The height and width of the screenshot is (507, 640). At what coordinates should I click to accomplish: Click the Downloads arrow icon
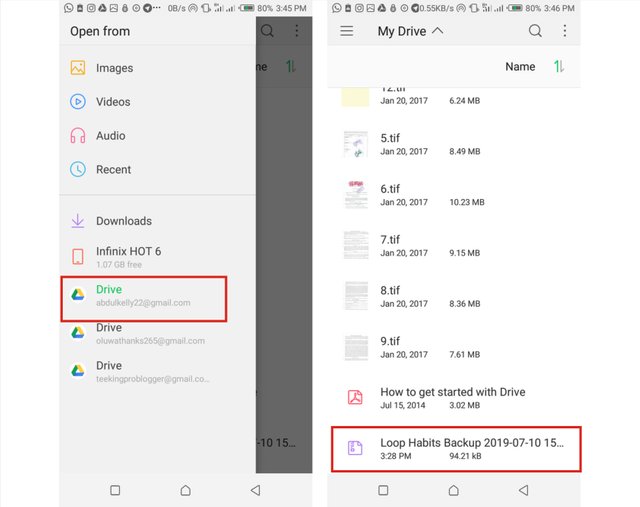pyautogui.click(x=78, y=221)
